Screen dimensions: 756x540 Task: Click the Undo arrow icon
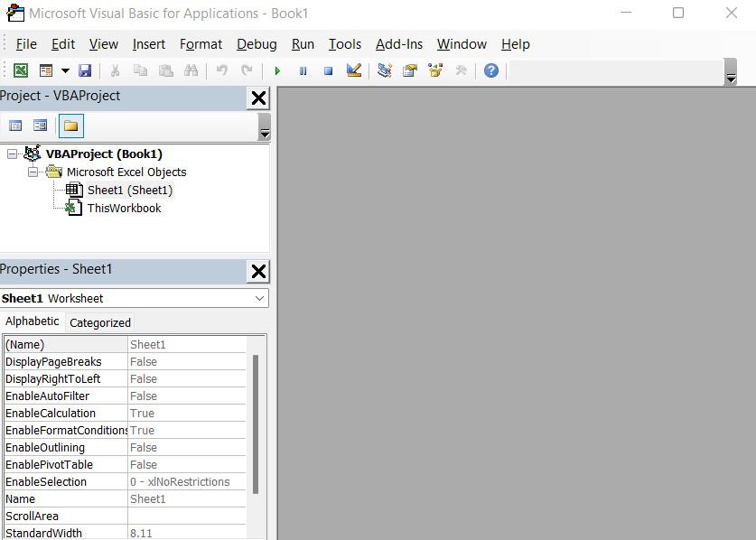click(x=222, y=70)
